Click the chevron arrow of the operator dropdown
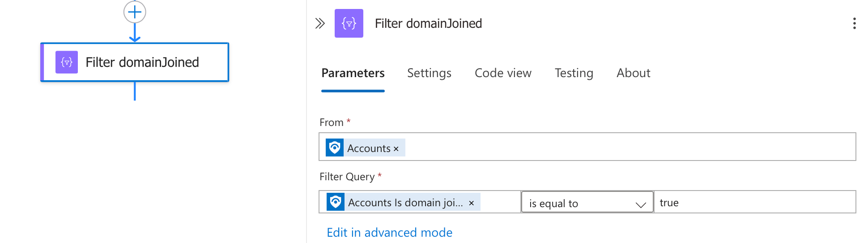868x243 pixels. tap(641, 204)
